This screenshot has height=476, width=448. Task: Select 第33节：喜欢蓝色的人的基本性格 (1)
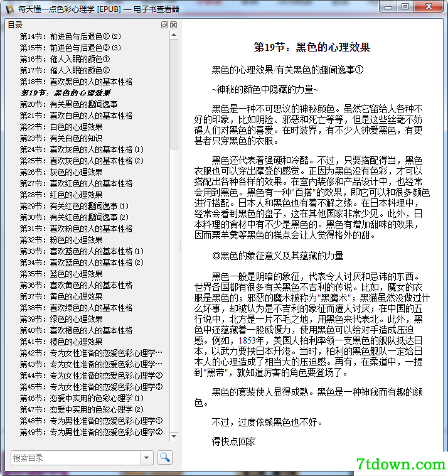tap(82, 251)
